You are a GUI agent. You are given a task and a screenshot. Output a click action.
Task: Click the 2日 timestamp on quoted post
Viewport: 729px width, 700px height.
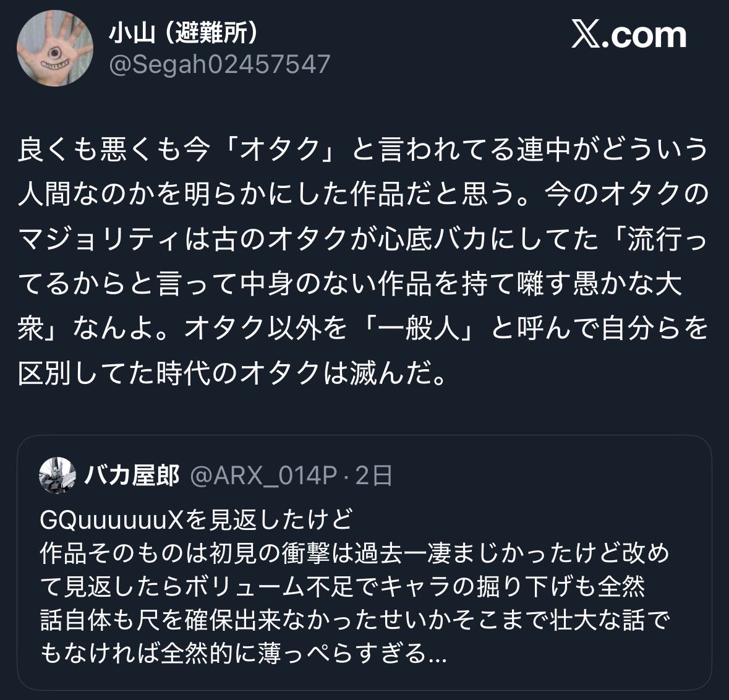tap(374, 476)
